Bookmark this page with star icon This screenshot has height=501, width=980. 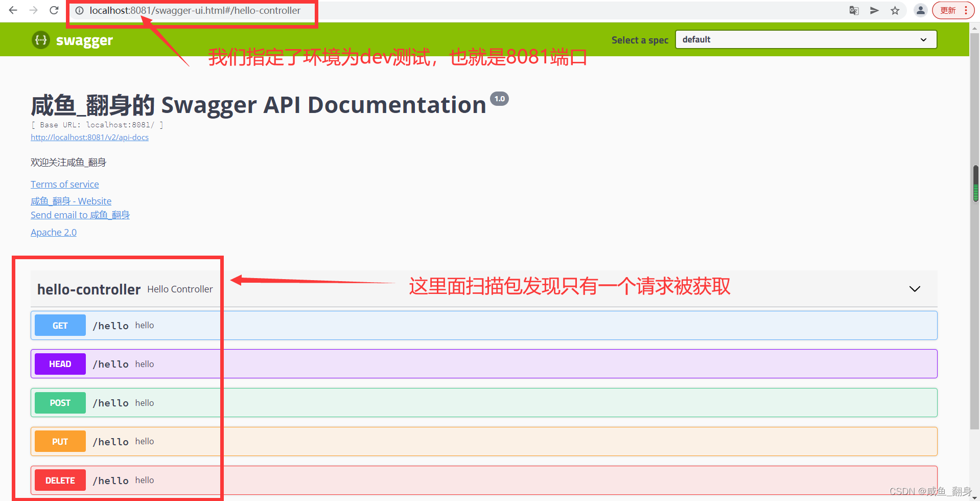click(x=895, y=10)
